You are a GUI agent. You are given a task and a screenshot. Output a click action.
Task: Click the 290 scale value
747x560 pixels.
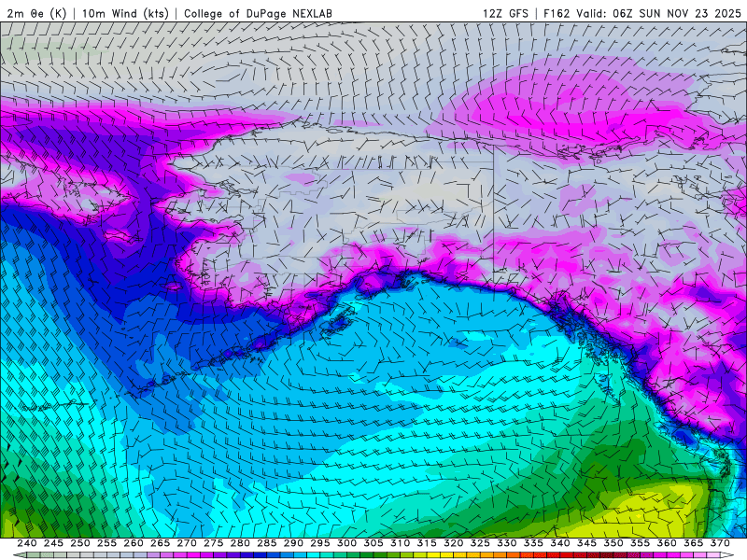[x=293, y=543]
